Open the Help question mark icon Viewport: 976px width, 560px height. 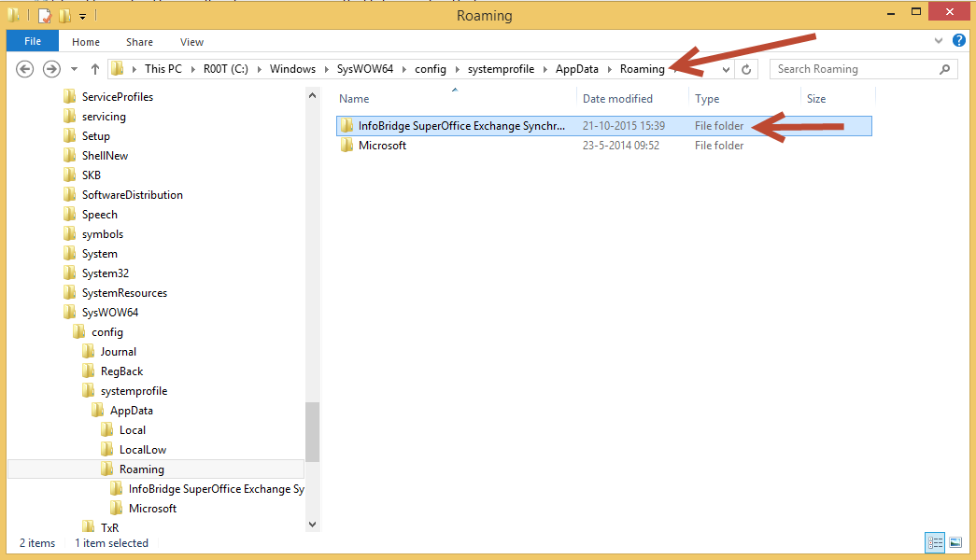[959, 41]
